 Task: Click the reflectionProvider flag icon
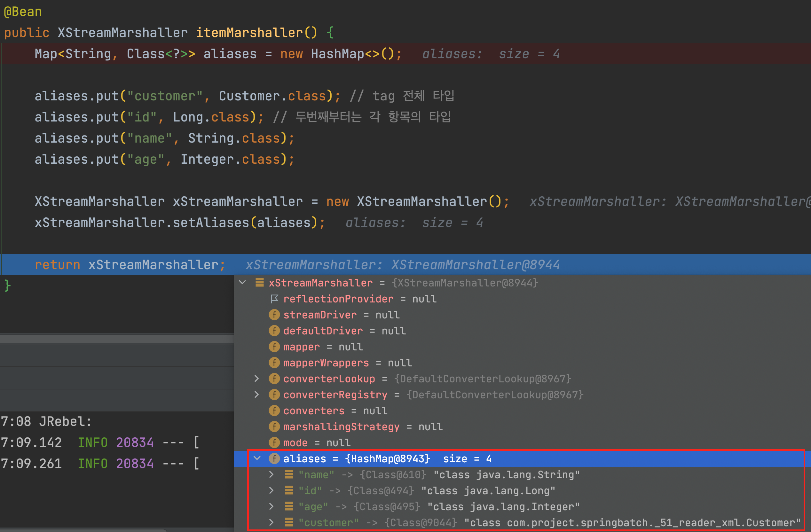[274, 299]
